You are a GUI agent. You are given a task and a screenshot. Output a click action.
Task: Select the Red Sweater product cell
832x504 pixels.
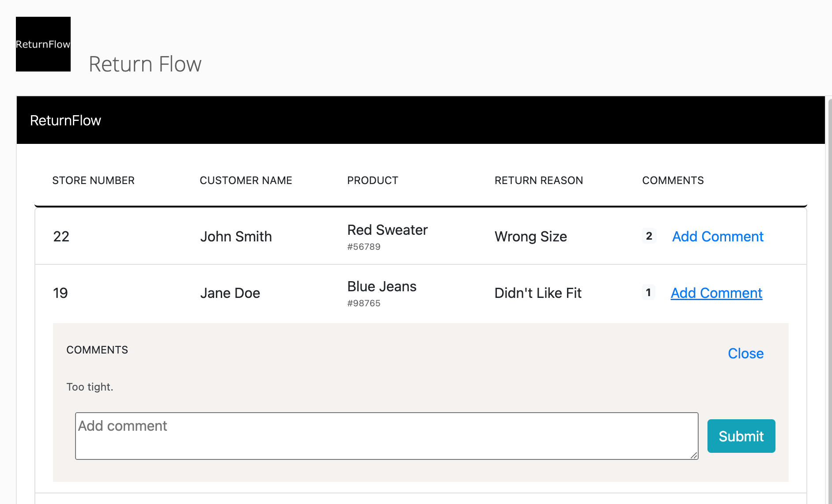point(387,237)
